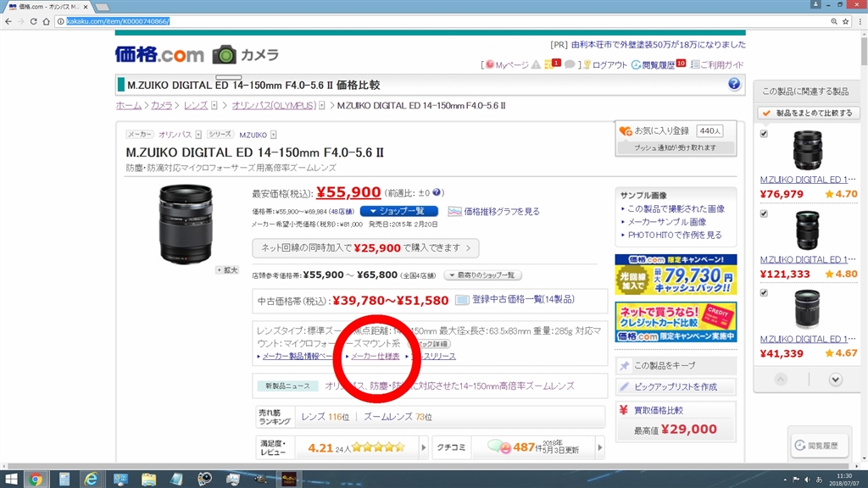
Task: Click the 価格.com logo
Action: click(159, 54)
